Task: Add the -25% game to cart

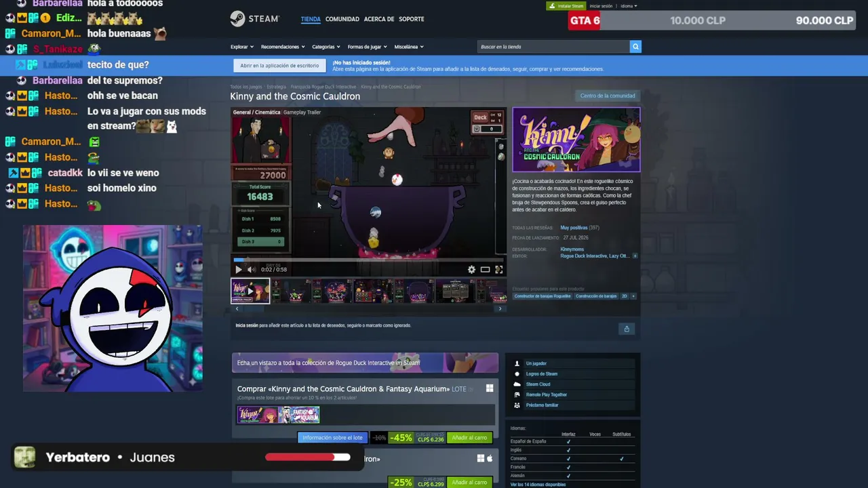Action: coord(470,483)
